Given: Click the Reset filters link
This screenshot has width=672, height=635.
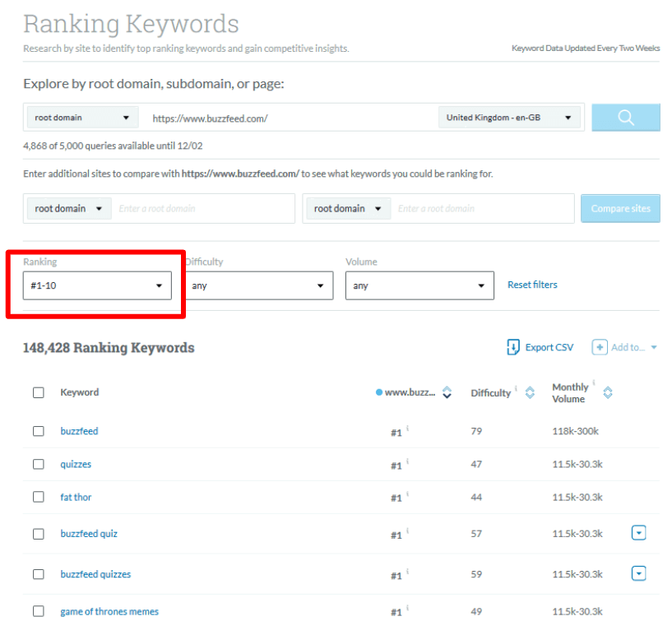Looking at the screenshot, I should coord(532,285).
